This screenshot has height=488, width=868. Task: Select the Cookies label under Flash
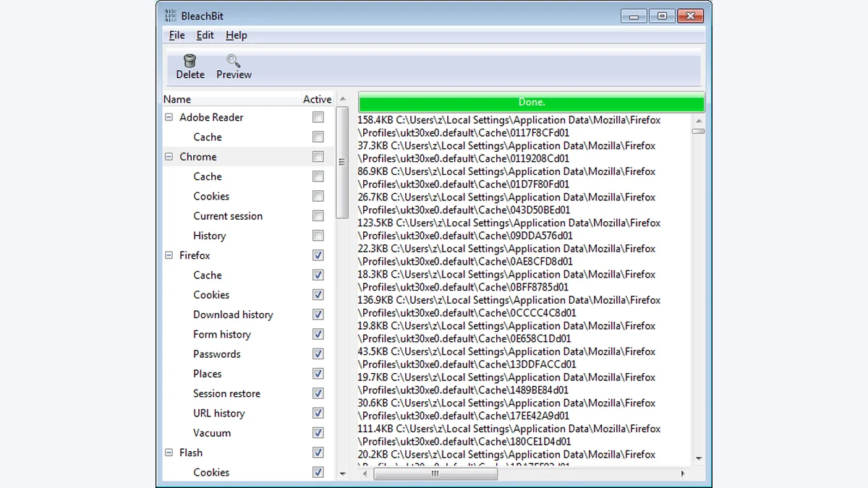211,472
